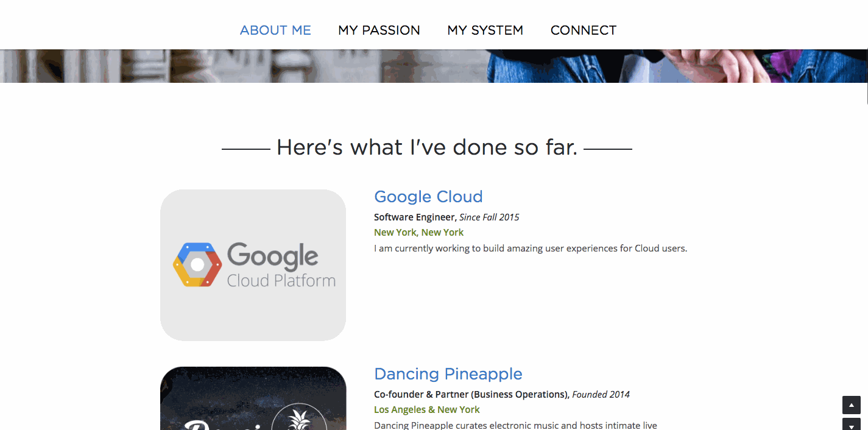868x430 pixels.
Task: Select MY SYSTEM in the top navigation
Action: coord(485,30)
